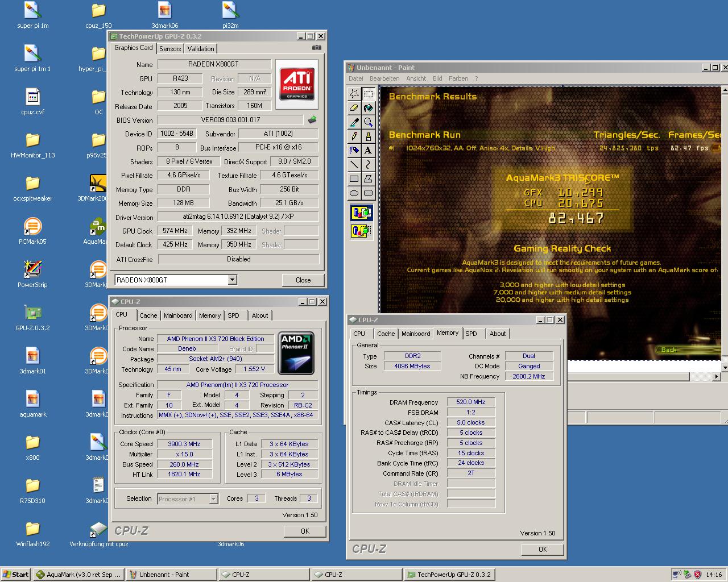The image size is (728, 582).
Task: Open Mainboard tab in left CPU-Z window
Action: click(x=178, y=315)
